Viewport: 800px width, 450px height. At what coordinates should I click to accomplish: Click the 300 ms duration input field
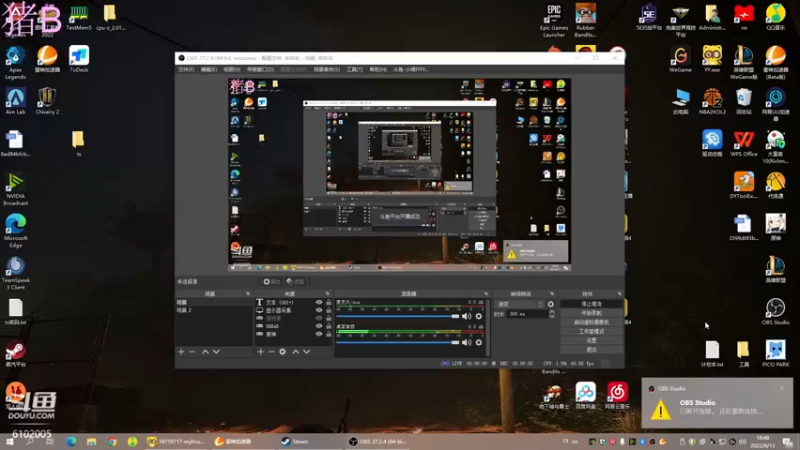point(527,314)
